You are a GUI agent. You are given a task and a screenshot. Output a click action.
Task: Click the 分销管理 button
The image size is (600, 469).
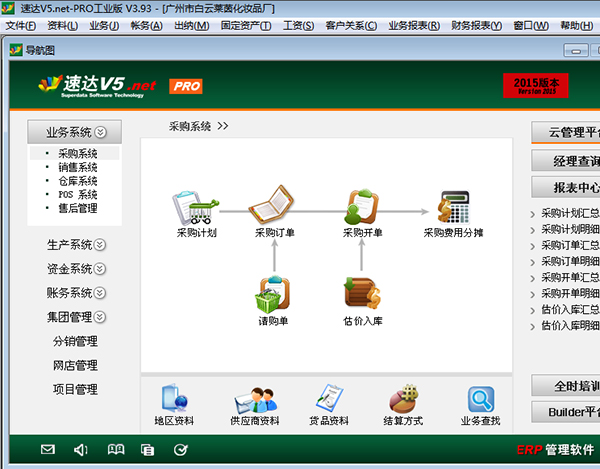pyautogui.click(x=75, y=341)
